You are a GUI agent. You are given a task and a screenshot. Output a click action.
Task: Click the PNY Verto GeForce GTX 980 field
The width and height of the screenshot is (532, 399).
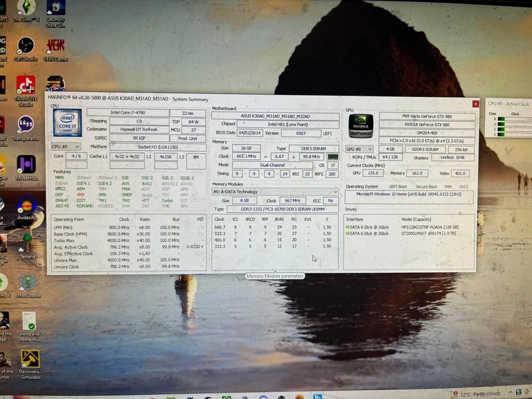click(427, 116)
